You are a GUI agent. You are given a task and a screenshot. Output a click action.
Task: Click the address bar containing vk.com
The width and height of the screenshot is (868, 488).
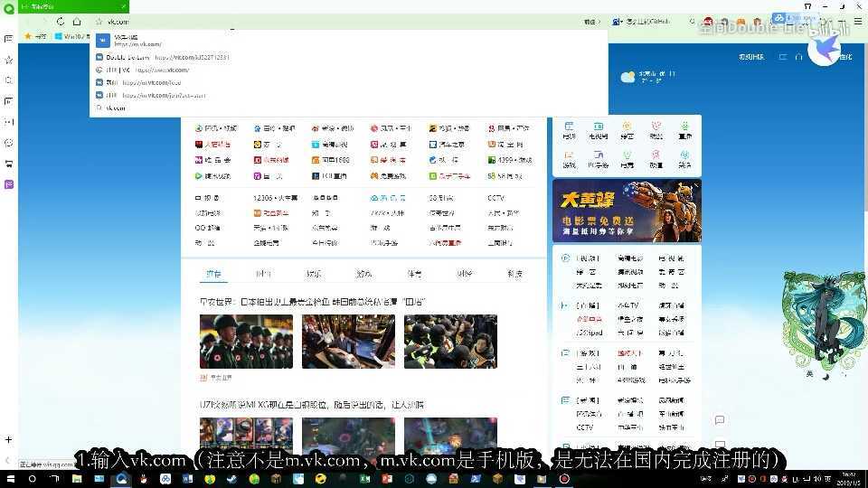point(337,22)
